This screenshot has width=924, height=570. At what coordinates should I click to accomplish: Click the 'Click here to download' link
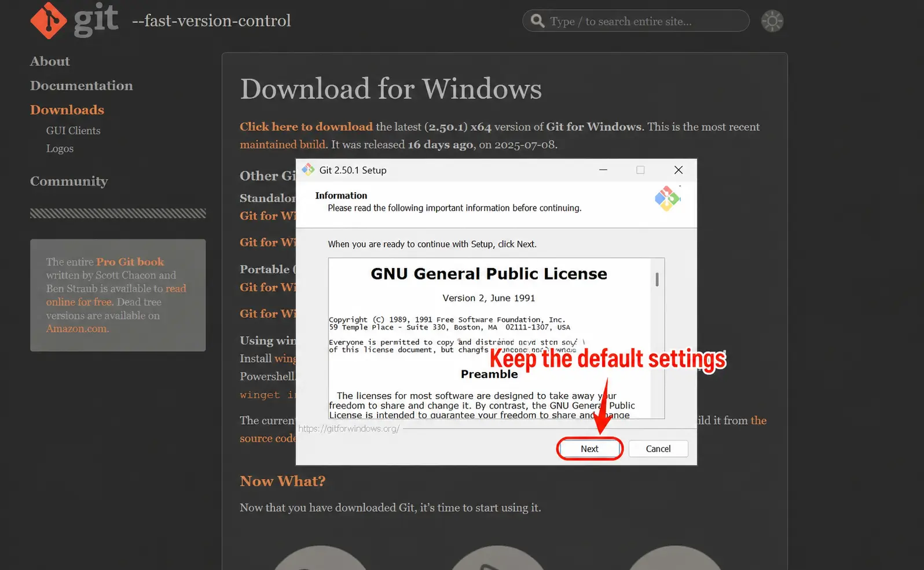click(x=306, y=127)
